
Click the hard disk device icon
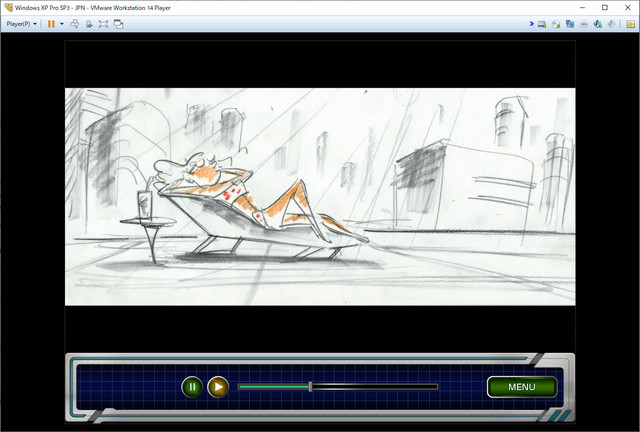(x=542, y=24)
